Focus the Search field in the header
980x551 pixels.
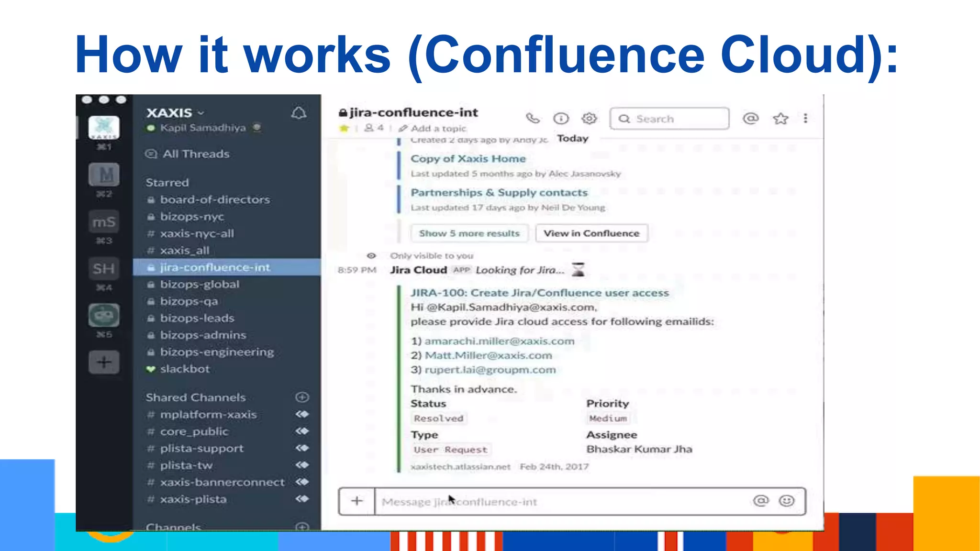[x=669, y=119]
